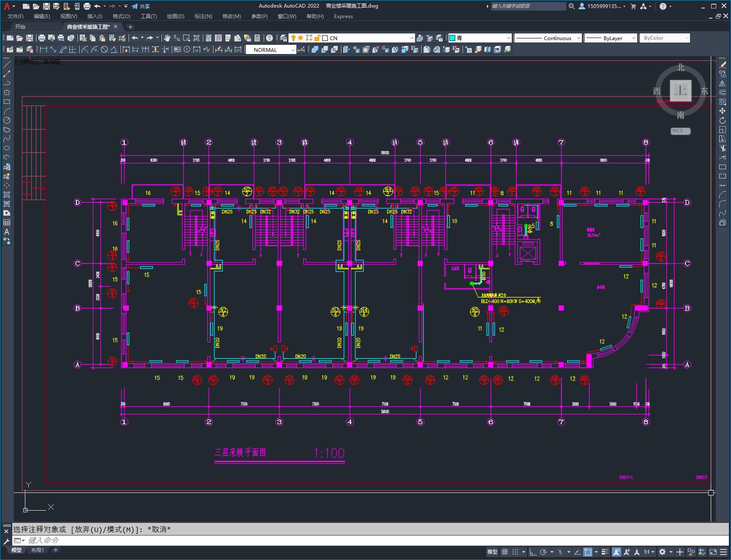Image resolution: width=731 pixels, height=560 pixels.
Task: Select the Line draw tool
Action: 7,65
